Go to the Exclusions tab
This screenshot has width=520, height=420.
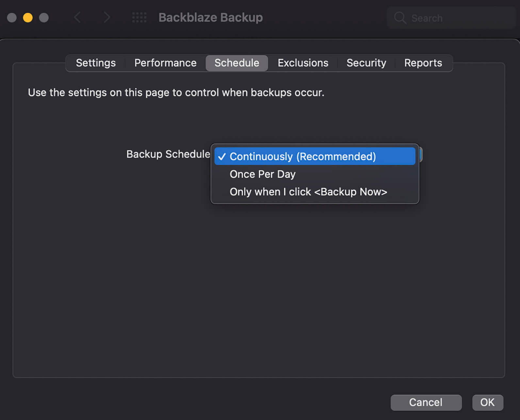click(x=303, y=63)
